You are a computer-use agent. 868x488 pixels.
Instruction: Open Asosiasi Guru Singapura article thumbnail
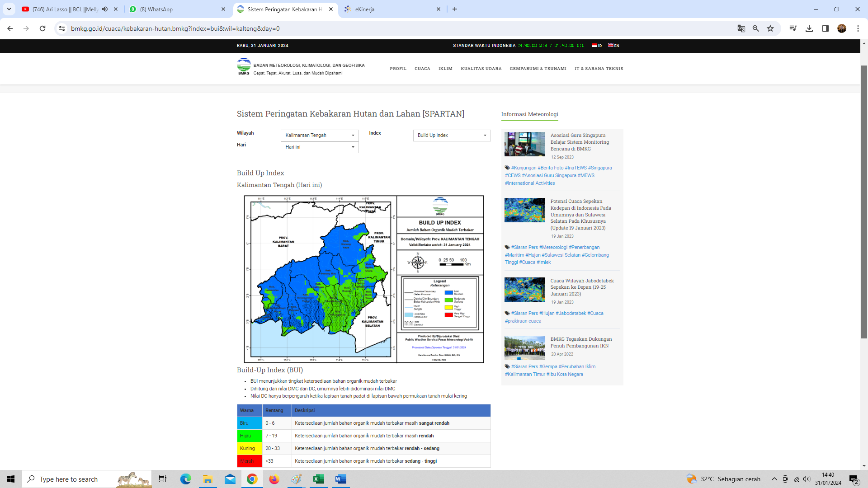525,144
